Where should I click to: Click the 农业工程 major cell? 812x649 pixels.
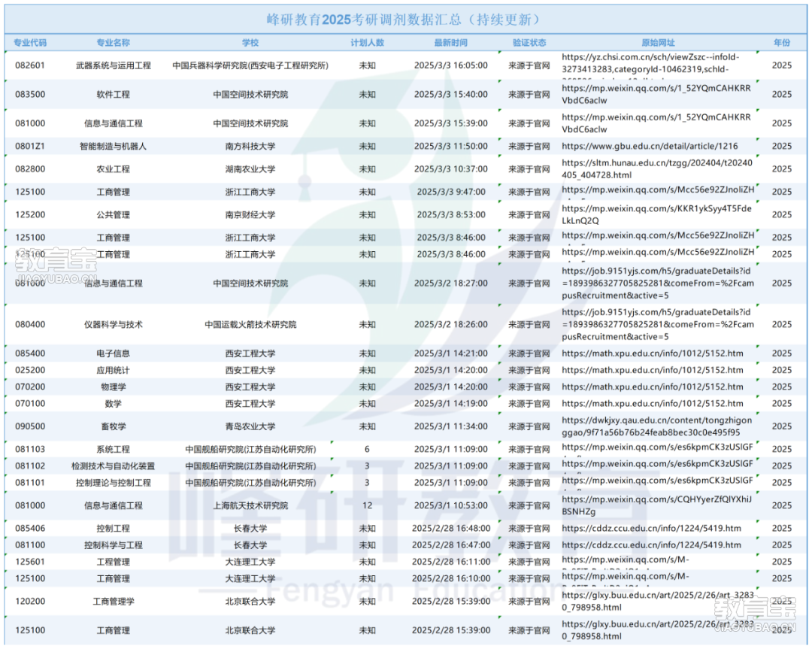113,169
